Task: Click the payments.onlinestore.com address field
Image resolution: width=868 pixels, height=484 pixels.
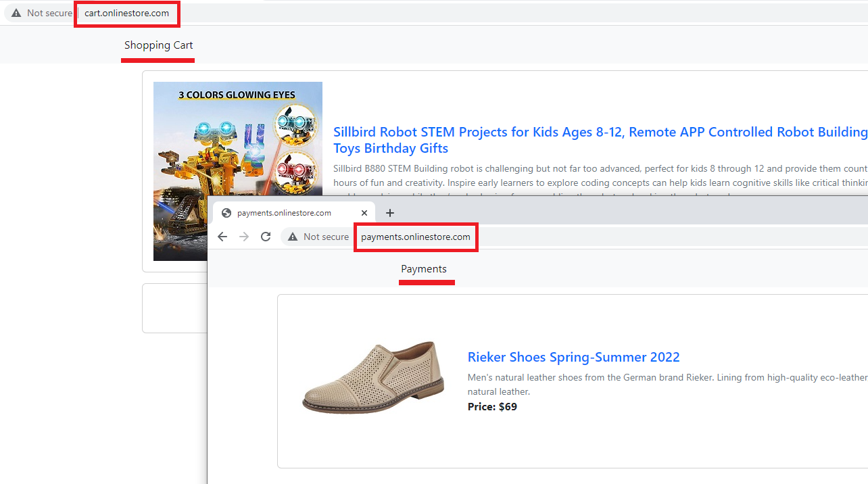Action: 415,237
